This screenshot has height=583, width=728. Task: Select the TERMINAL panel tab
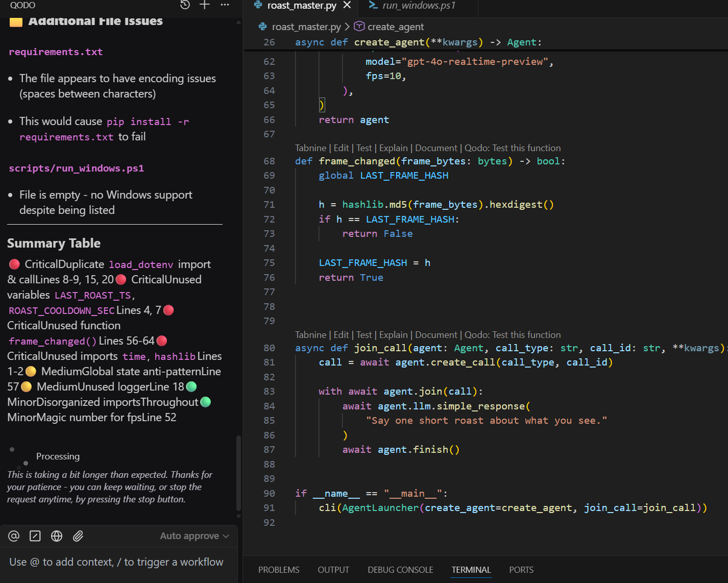pyautogui.click(x=471, y=570)
